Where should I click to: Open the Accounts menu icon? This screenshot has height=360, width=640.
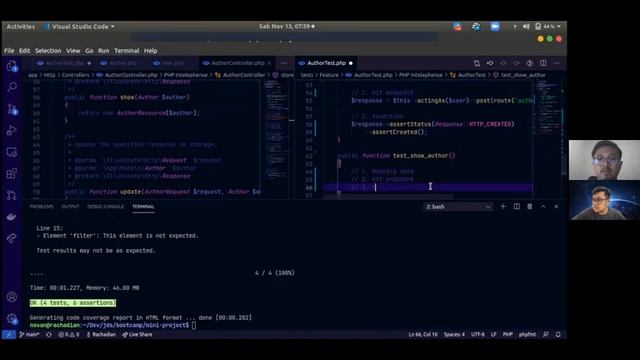point(12,297)
